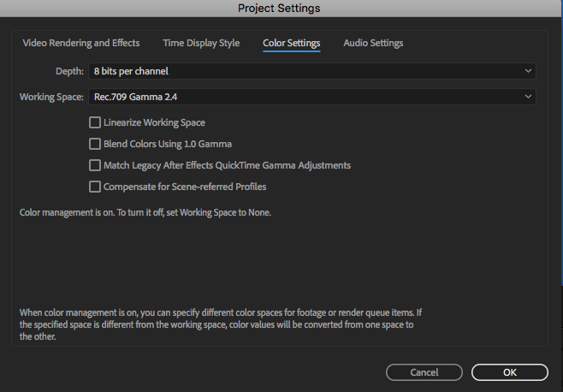Check Blend Colors Using 1.0 Gamma

(95, 144)
